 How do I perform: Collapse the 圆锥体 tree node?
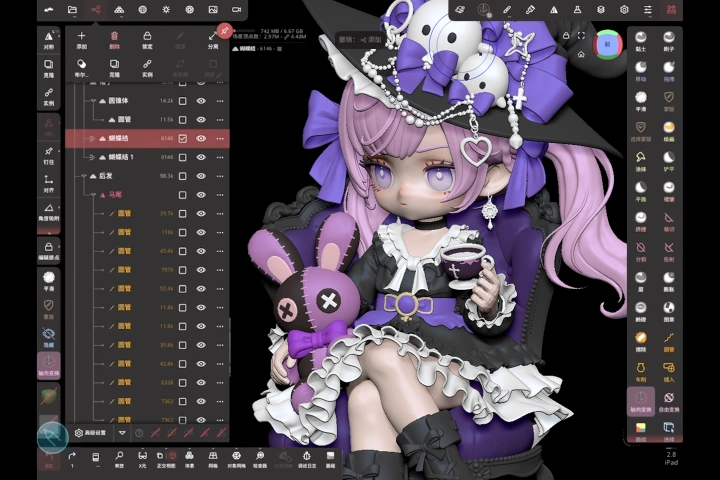tap(94, 101)
